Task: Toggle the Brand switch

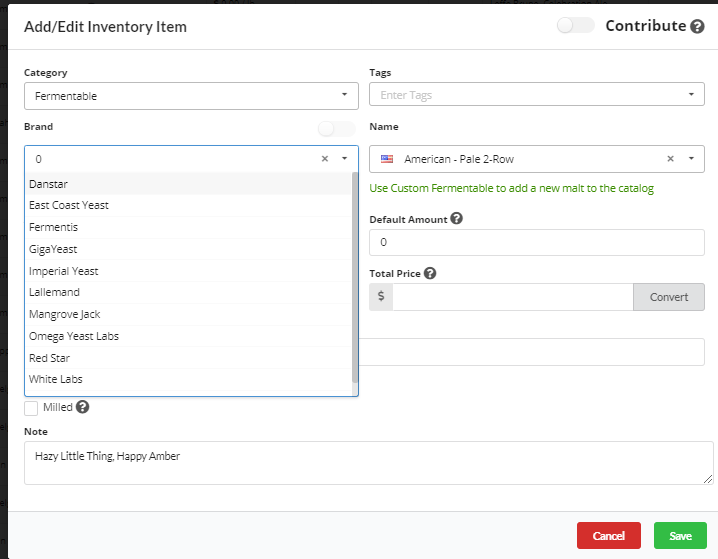Action: tap(337, 129)
